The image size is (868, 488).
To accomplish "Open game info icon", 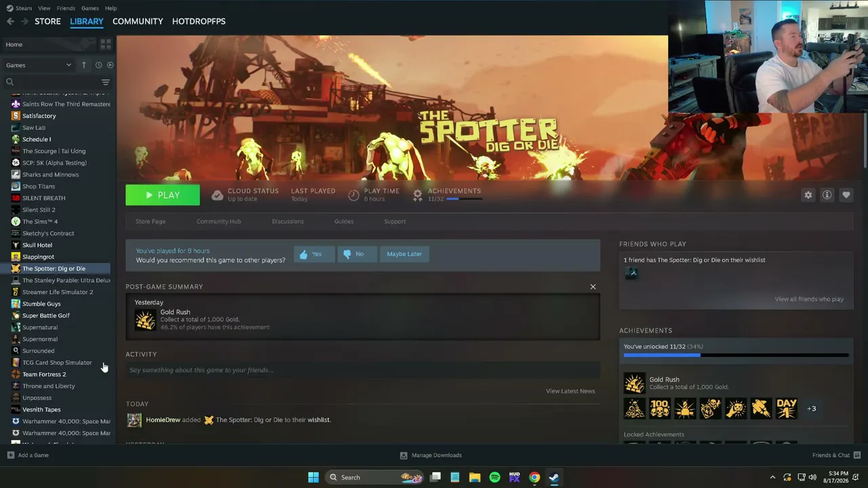I will pos(827,195).
